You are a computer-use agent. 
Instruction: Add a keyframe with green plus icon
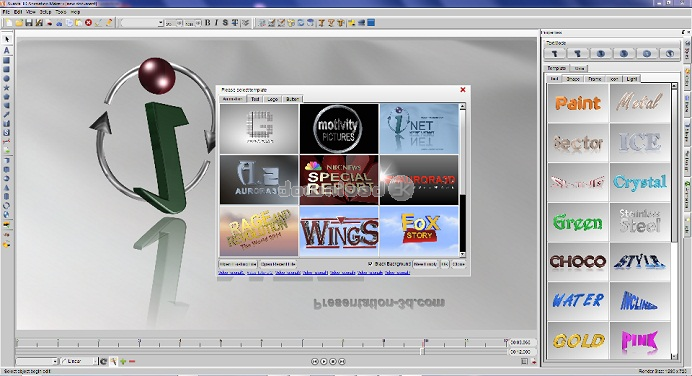[123, 361]
